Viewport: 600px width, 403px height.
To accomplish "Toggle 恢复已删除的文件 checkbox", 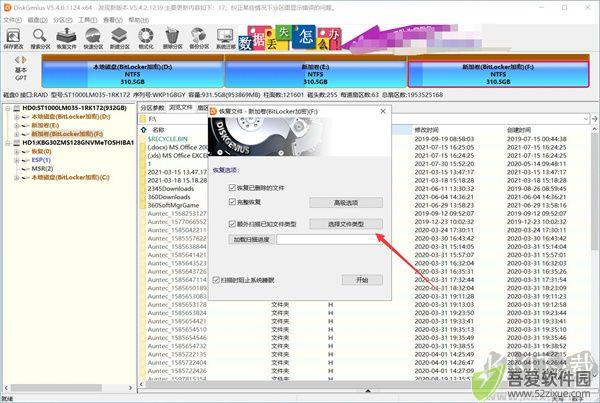I will (x=232, y=188).
